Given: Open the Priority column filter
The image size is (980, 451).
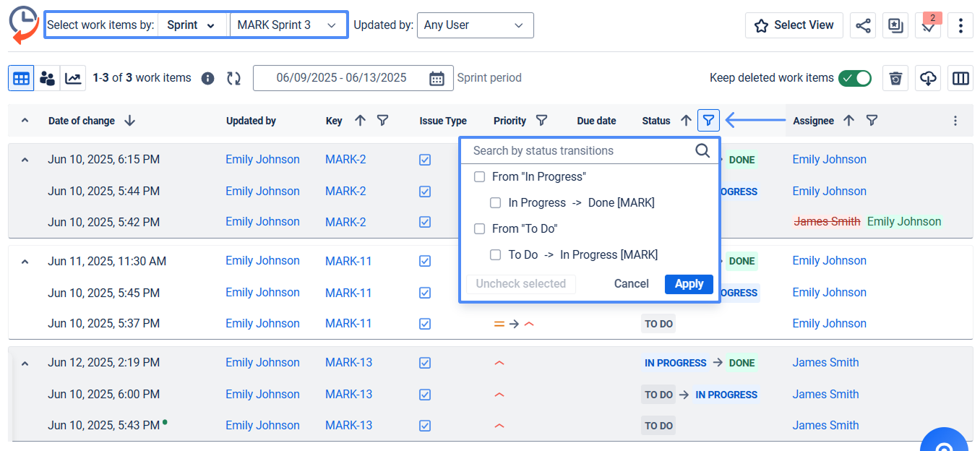Looking at the screenshot, I should (541, 121).
